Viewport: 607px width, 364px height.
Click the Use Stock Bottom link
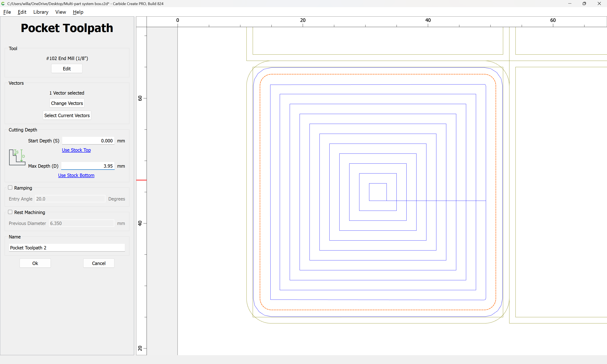76,175
